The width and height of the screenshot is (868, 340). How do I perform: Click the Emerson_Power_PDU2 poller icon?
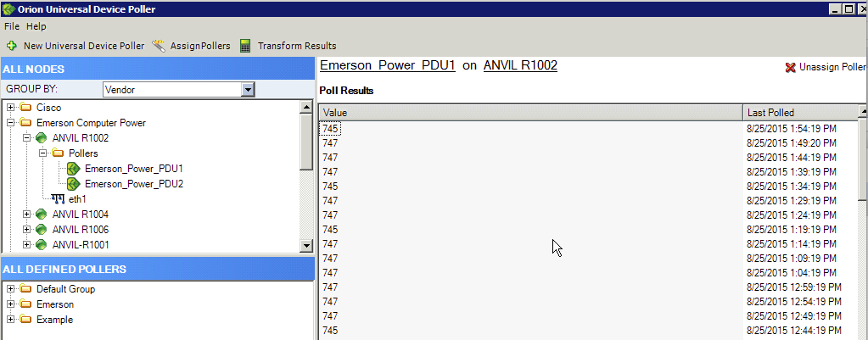[x=74, y=183]
